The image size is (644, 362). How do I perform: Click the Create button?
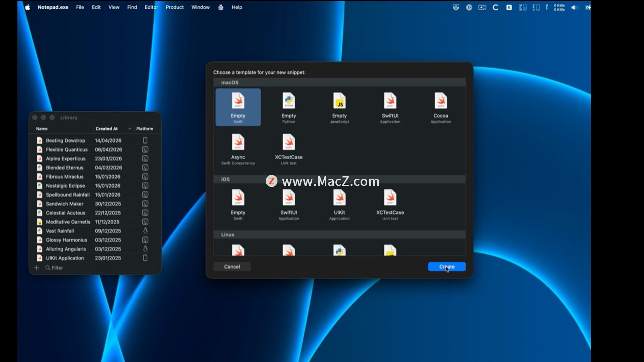click(x=447, y=266)
